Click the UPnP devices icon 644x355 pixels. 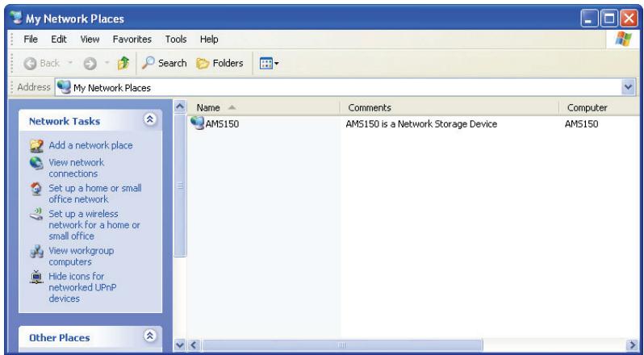tap(36, 277)
